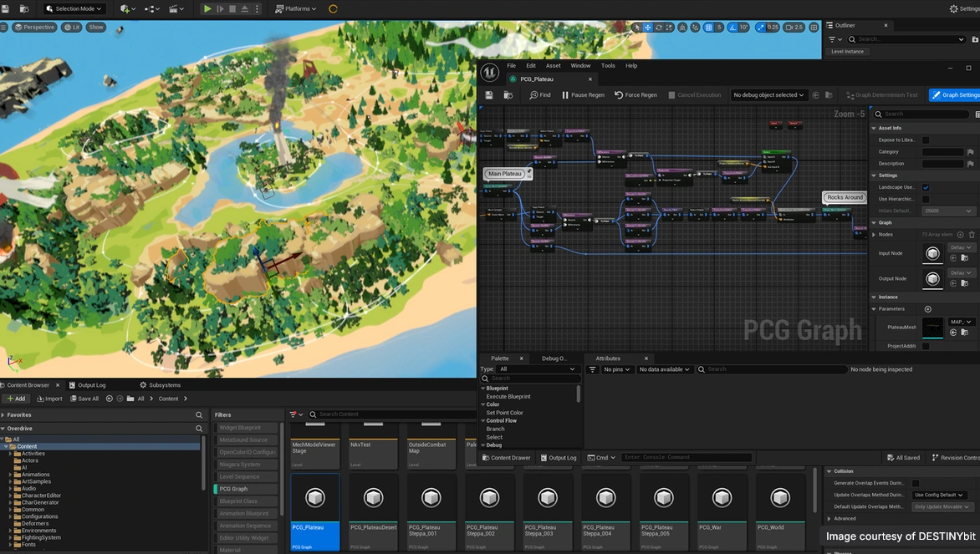
Task: Open the 'No debug object selected' dropdown
Action: tap(768, 95)
